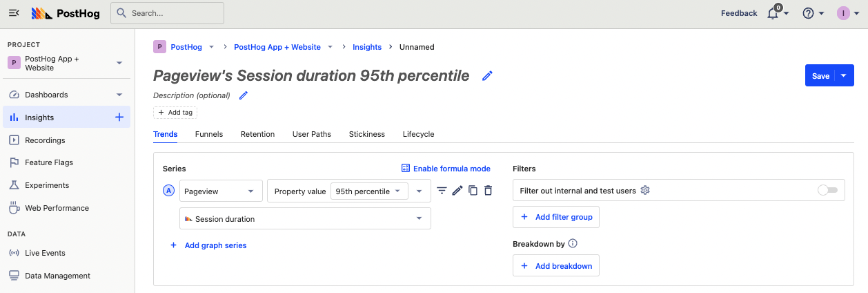Screen dimensions: 868x293
Task: Expand the Save button dropdown arrow
Action: pyautogui.click(x=844, y=75)
